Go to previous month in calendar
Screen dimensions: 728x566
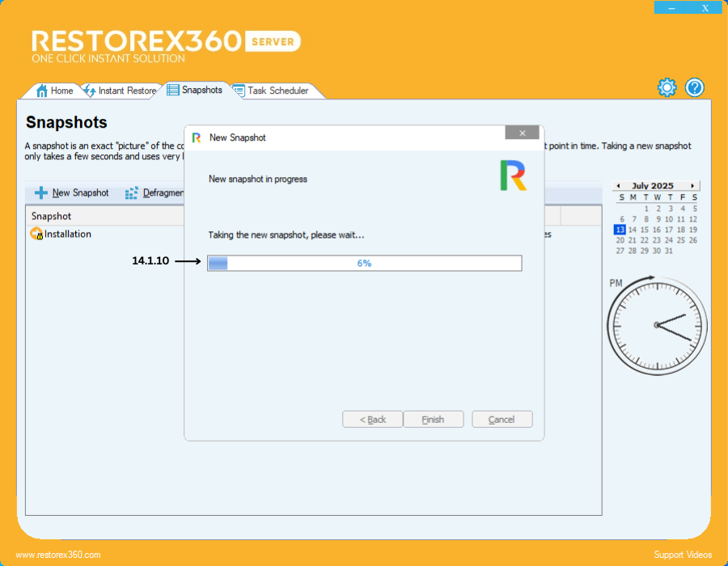click(x=619, y=186)
